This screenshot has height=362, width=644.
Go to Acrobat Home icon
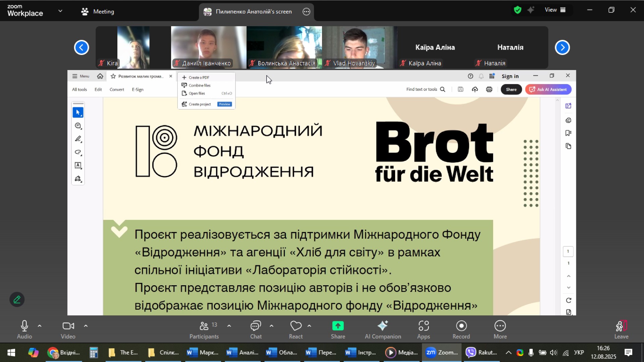[x=100, y=76]
